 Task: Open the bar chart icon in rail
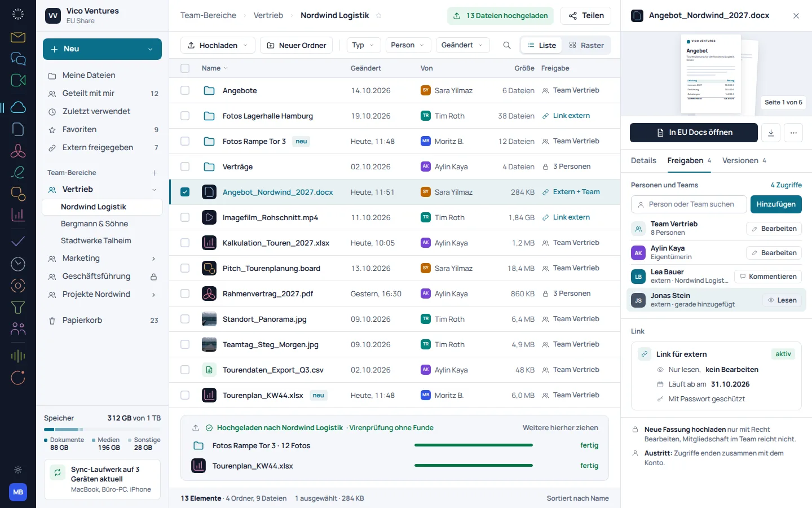[x=18, y=214]
